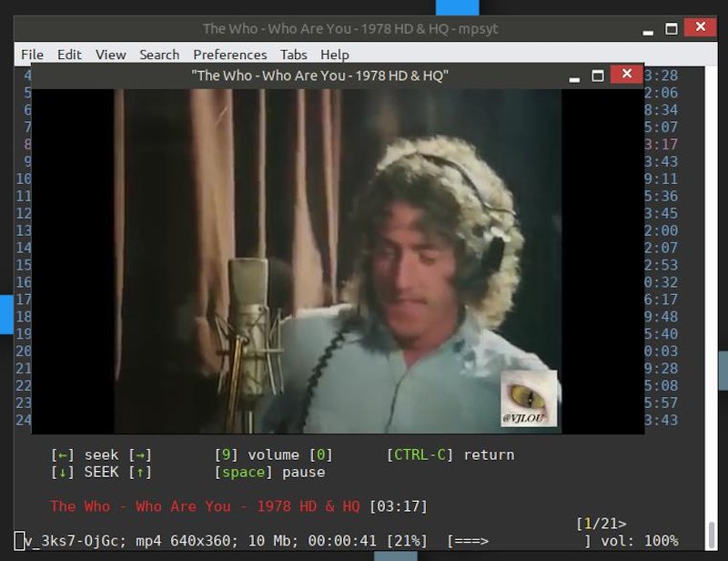Open the Tabs menu
Image resolution: width=728 pixels, height=561 pixels.
click(293, 55)
